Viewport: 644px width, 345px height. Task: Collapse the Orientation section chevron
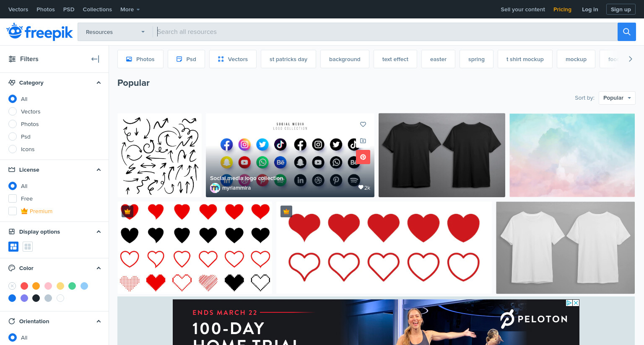[99, 321]
